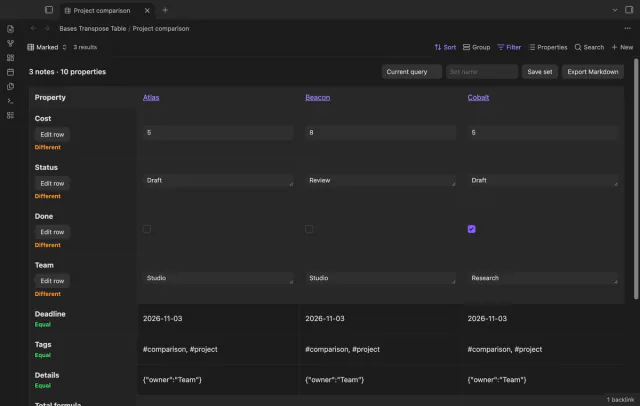Click the Save set button
This screenshot has width=640, height=406.
(x=540, y=72)
